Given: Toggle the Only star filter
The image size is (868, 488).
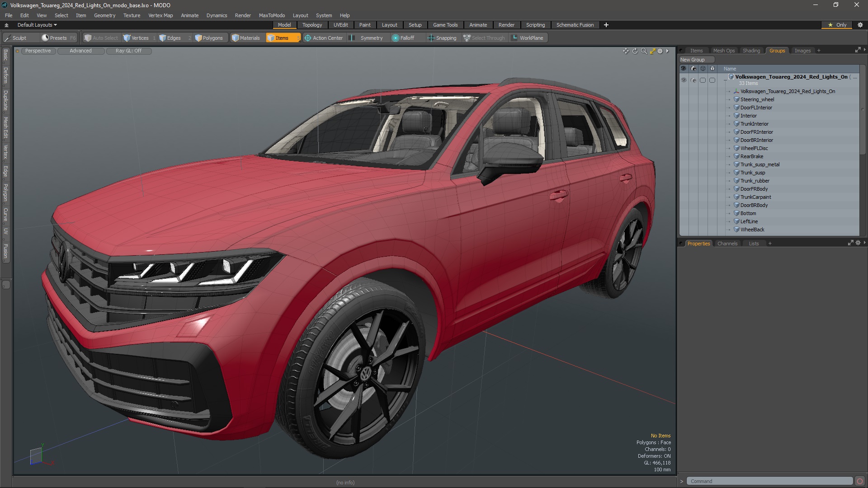Looking at the screenshot, I should [836, 25].
